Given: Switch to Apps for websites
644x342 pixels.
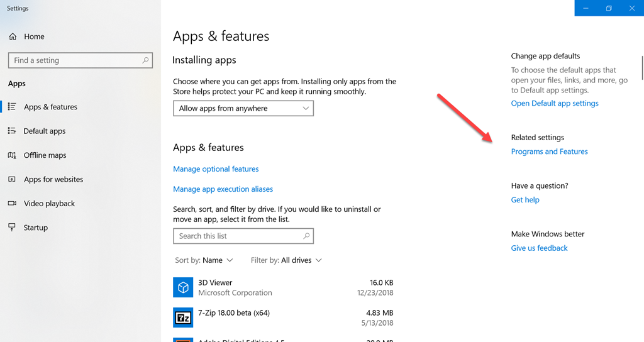Looking at the screenshot, I should coord(53,179).
